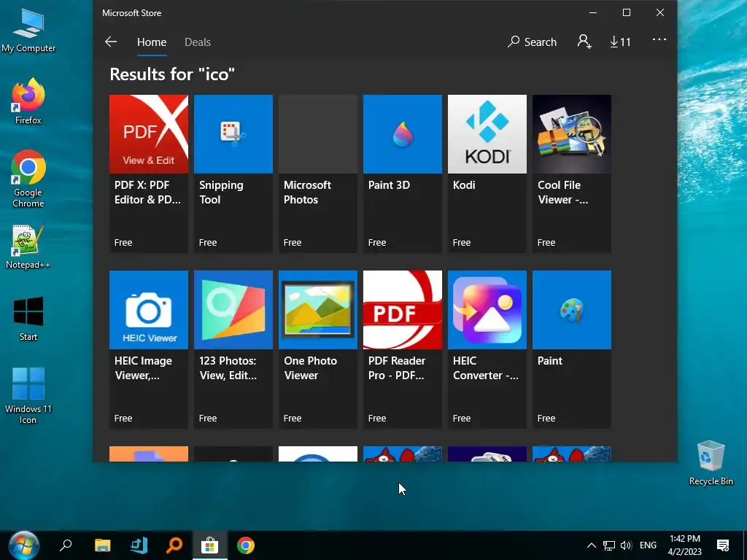Open the notification center icon

coord(723,545)
